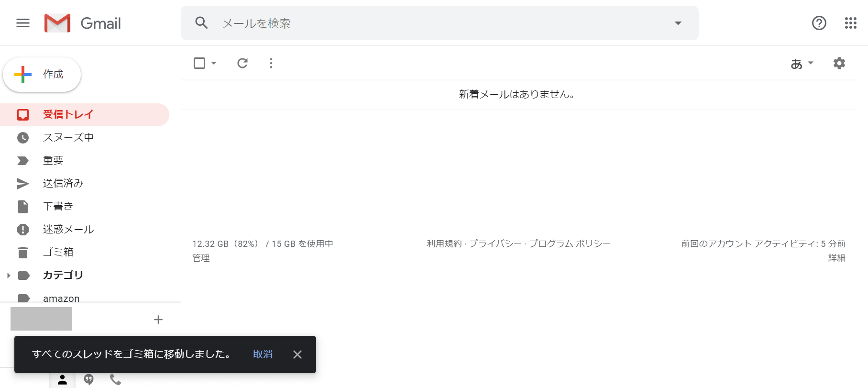Viewport: 868px width, 388px height.
Task: Click into the メールを検索 search field
Action: click(430, 23)
